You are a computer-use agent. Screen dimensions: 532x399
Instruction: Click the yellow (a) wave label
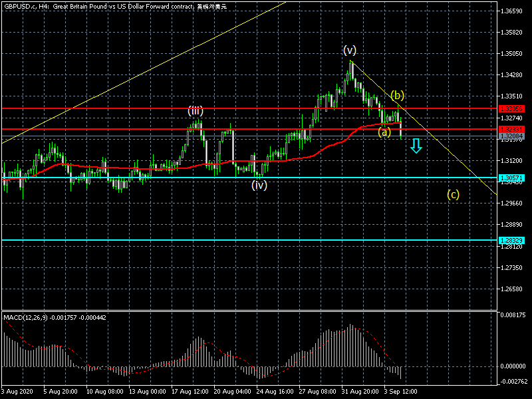point(384,132)
